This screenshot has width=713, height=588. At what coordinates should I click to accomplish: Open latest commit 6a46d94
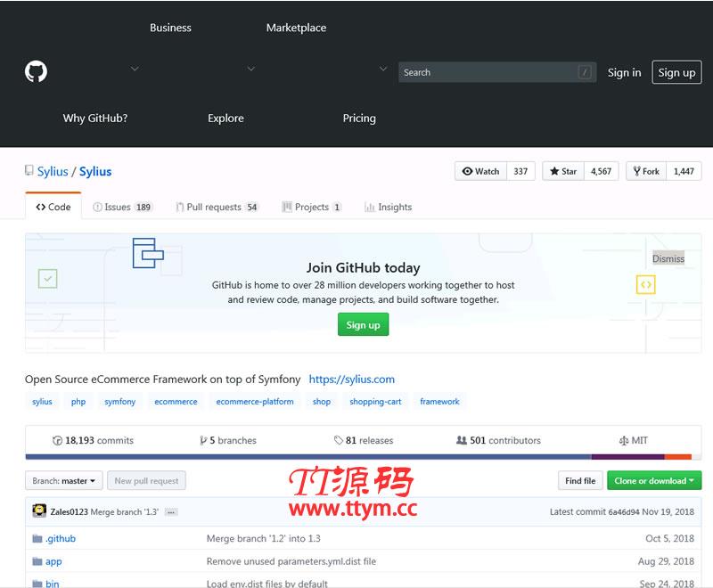click(x=623, y=512)
